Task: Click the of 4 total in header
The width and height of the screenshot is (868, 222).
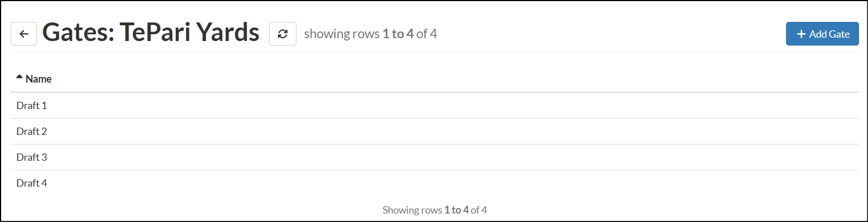Action: (x=427, y=34)
